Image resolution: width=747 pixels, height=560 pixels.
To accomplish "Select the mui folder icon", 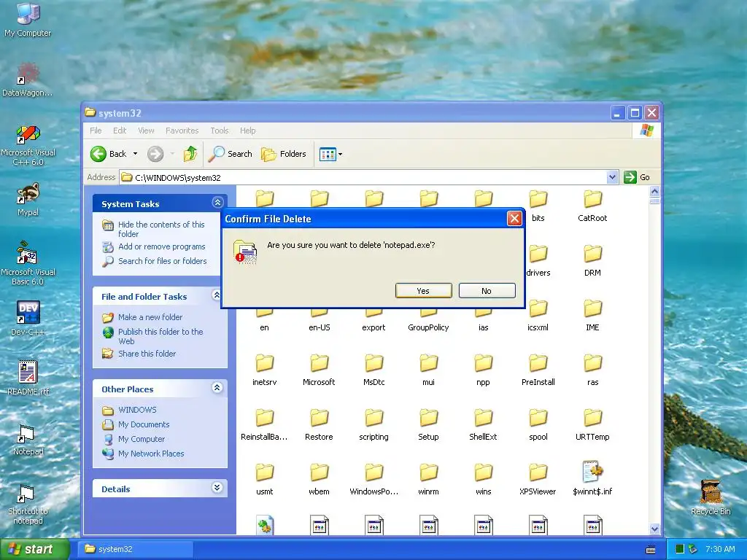I will pyautogui.click(x=428, y=363).
